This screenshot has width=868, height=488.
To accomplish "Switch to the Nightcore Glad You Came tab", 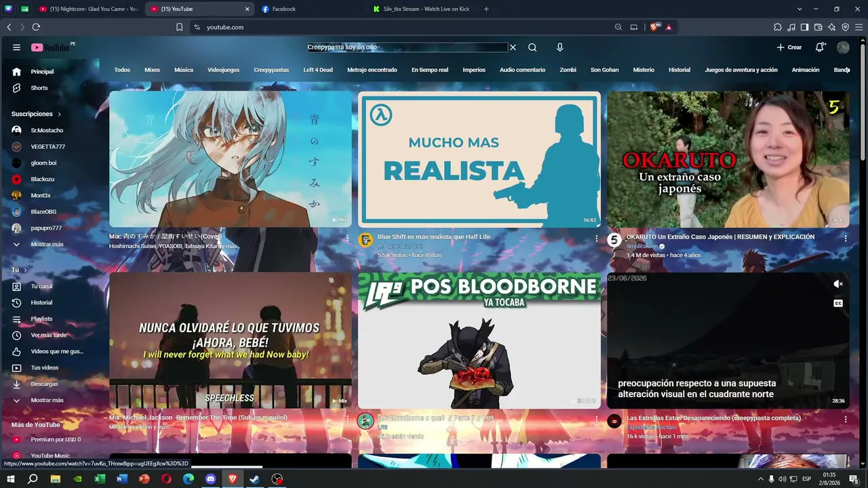I will coord(89,9).
